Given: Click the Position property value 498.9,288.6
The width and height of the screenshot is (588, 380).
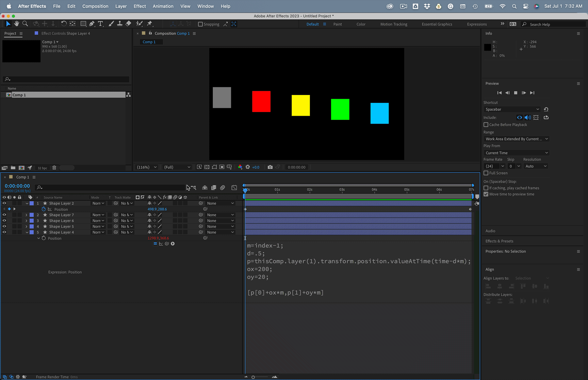Looking at the screenshot, I should click(157, 209).
